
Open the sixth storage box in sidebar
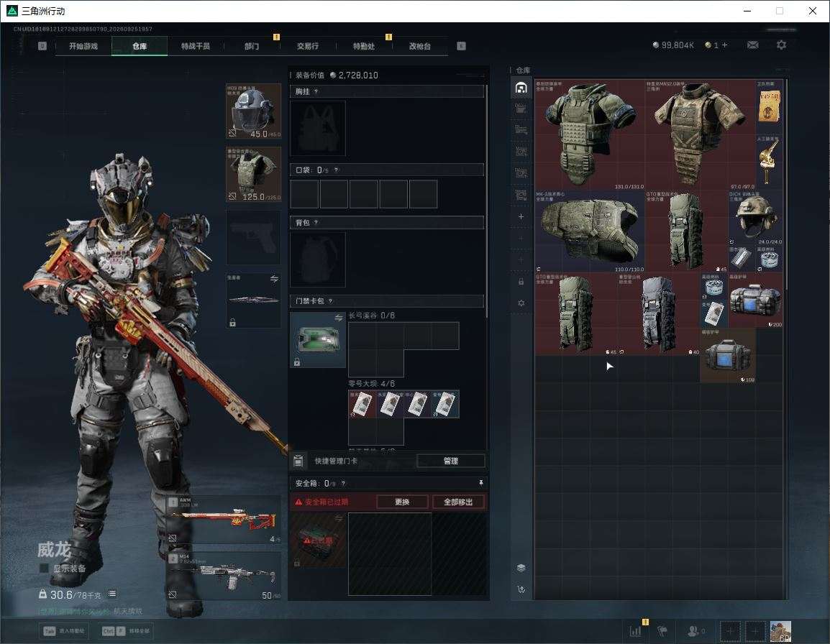[x=521, y=195]
